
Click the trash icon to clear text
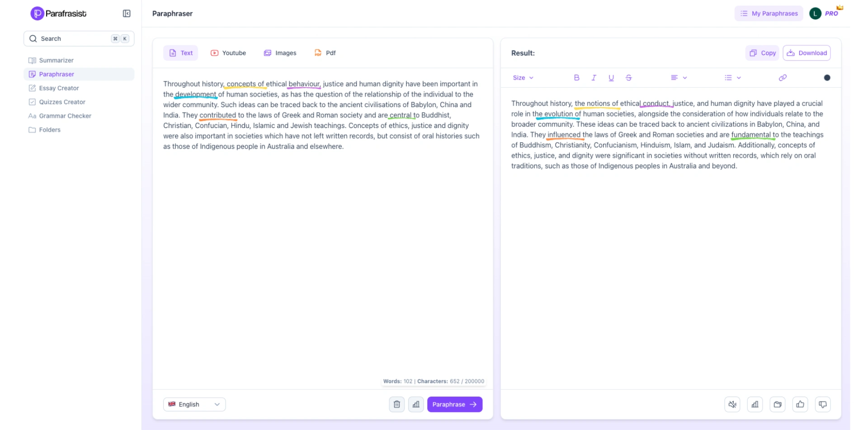396,404
